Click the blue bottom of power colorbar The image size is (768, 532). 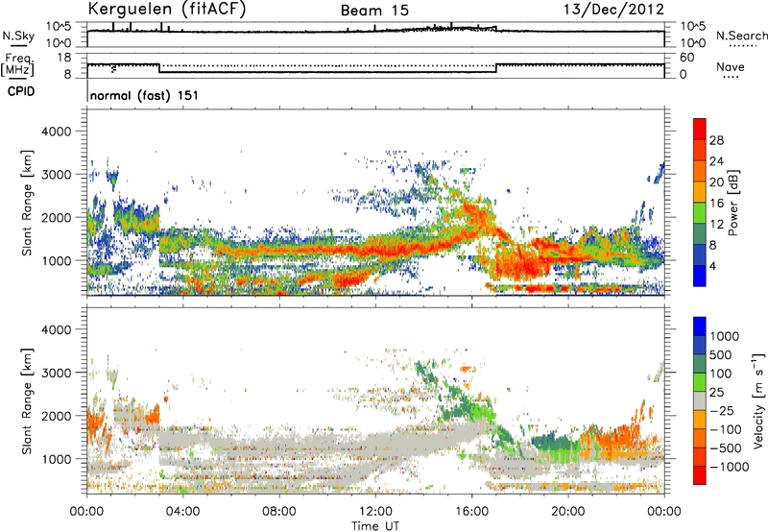click(700, 276)
